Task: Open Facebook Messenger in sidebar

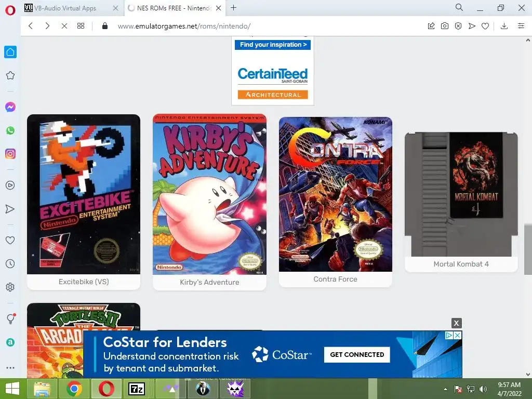Action: [10, 107]
